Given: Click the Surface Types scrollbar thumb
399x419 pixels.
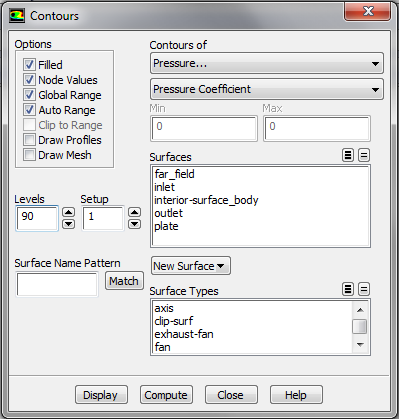Looking at the screenshot, I should 360,326.
